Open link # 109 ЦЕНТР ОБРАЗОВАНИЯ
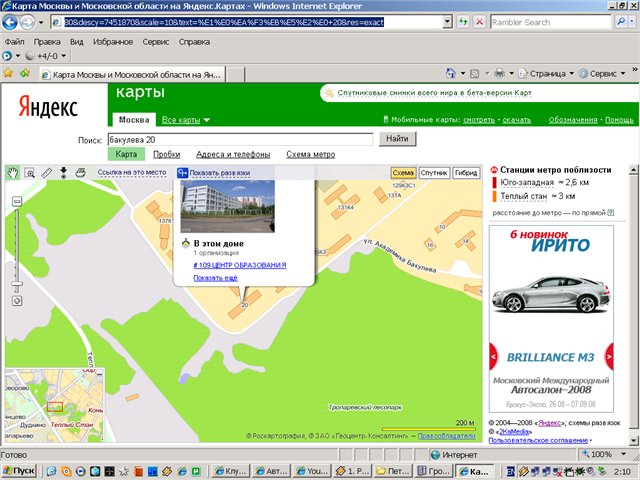This screenshot has height=480, width=640. point(240,265)
